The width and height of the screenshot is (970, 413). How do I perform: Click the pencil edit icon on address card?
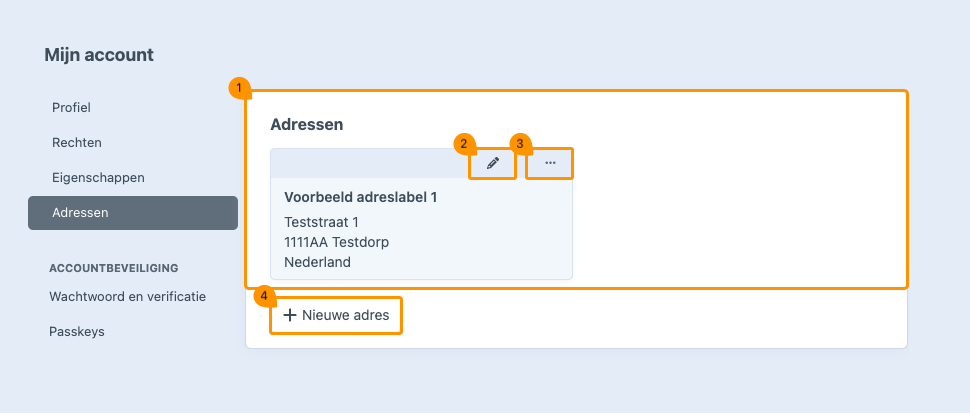point(493,163)
